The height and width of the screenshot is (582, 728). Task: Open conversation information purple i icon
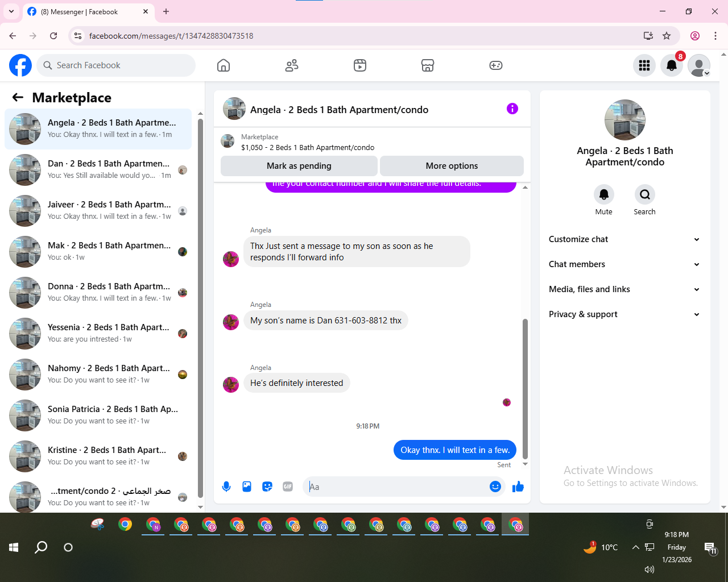click(512, 109)
